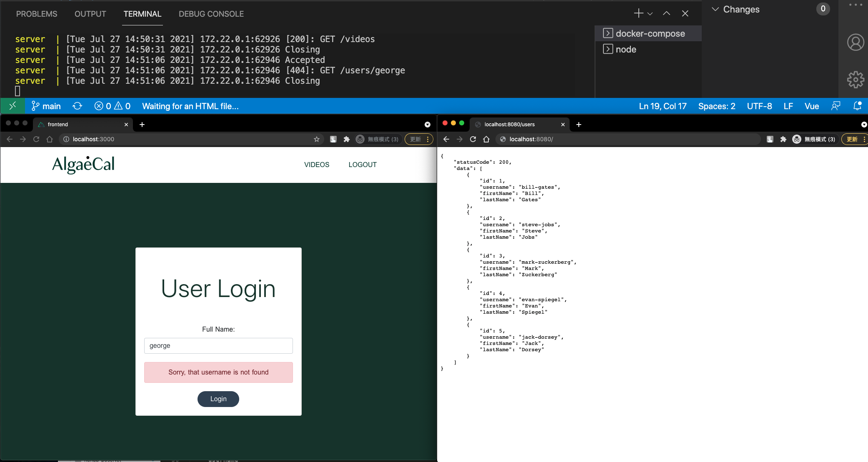The width and height of the screenshot is (868, 462).
Task: Open the remote window indicator in status bar
Action: coord(13,106)
